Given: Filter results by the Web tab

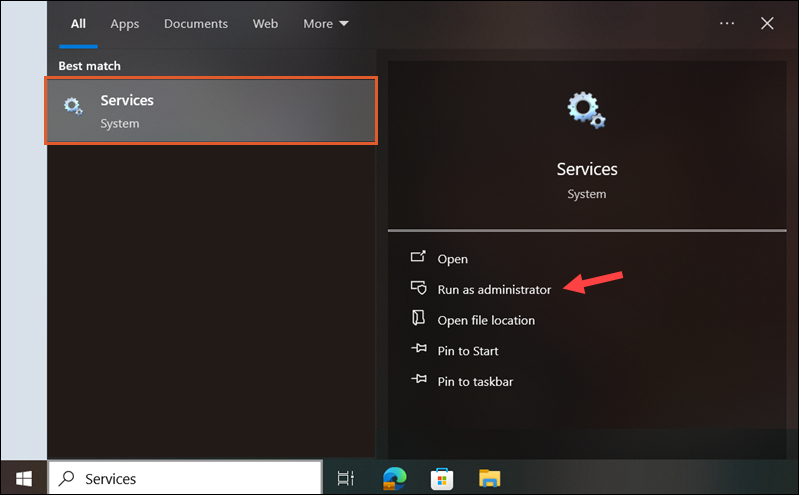Looking at the screenshot, I should coord(265,23).
